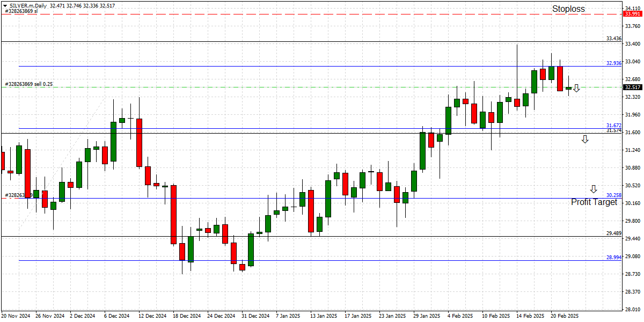The width and height of the screenshot is (644, 322).
Task: Click the red 33.991 price tag on axis
Action: (x=632, y=14)
